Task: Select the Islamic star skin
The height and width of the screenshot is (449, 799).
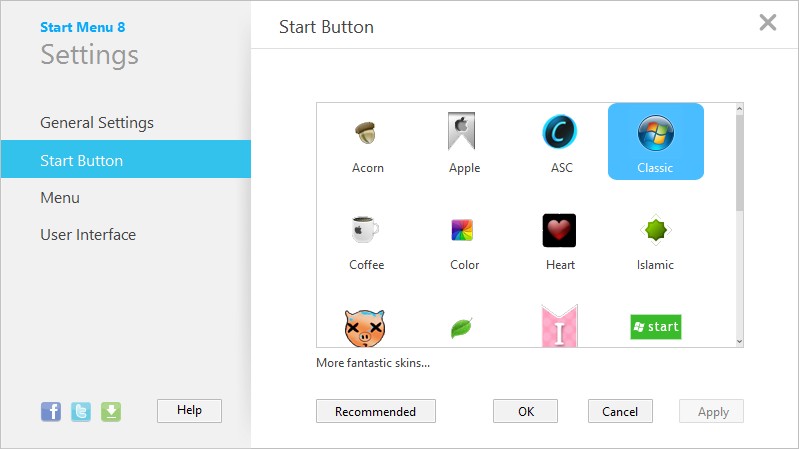Action: (655, 240)
